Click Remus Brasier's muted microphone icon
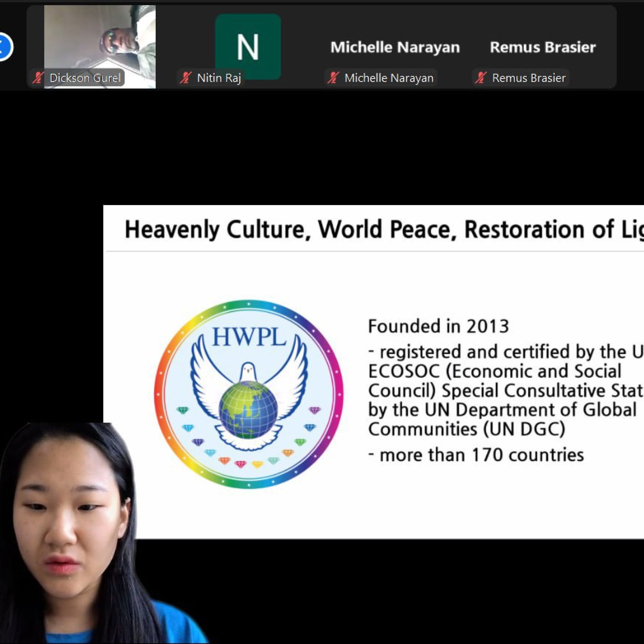Screen dimensions: 644x644 pyautogui.click(x=480, y=78)
